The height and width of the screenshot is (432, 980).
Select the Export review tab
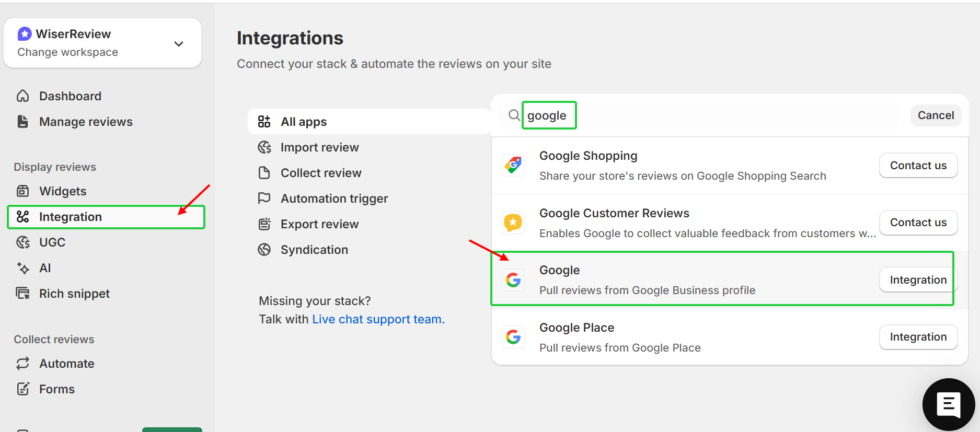[x=319, y=224]
